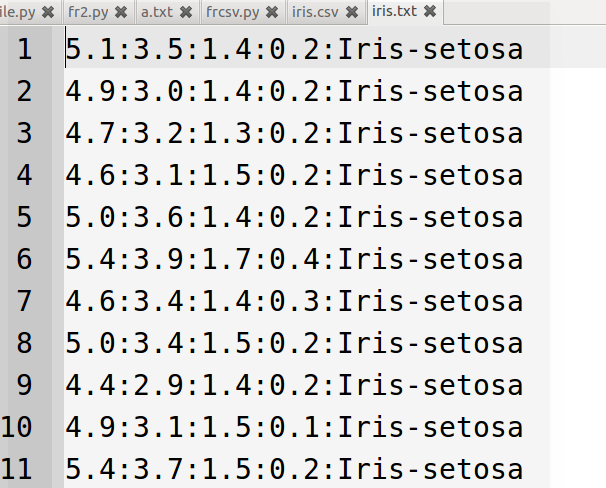606x488 pixels.
Task: Close the frcsv.py tab
Action: pyautogui.click(x=272, y=12)
